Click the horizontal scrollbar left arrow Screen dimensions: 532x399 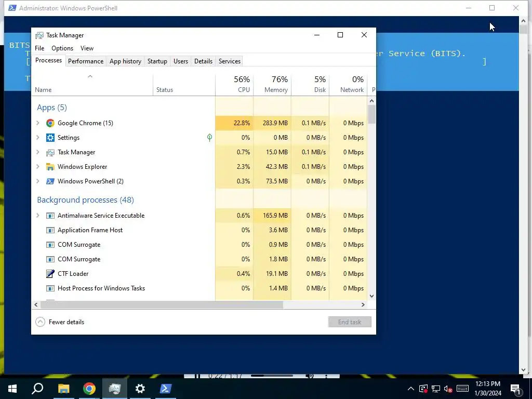coord(36,304)
